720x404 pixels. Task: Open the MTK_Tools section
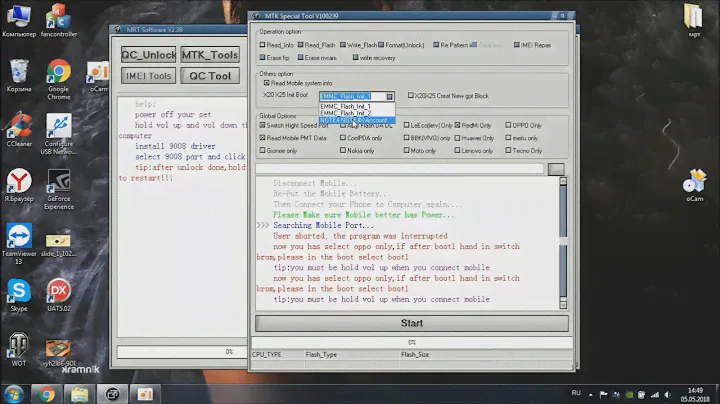(209, 54)
